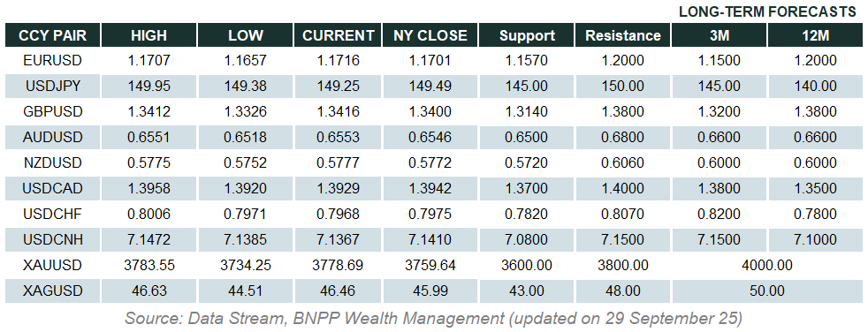This screenshot has height=332, width=868.
Task: Click the XAUUSD long-term forecast 4000.00
Action: pos(766,265)
